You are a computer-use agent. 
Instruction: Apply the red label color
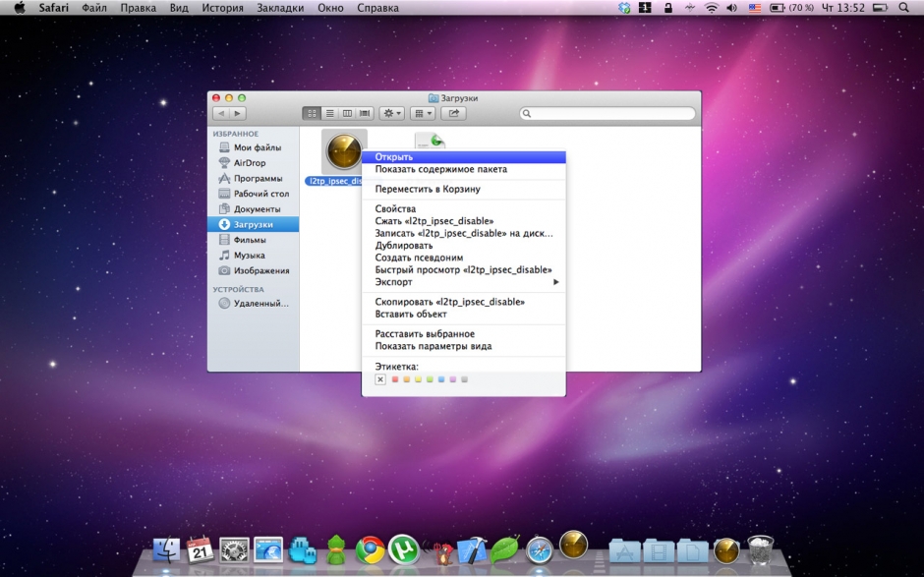pos(395,379)
